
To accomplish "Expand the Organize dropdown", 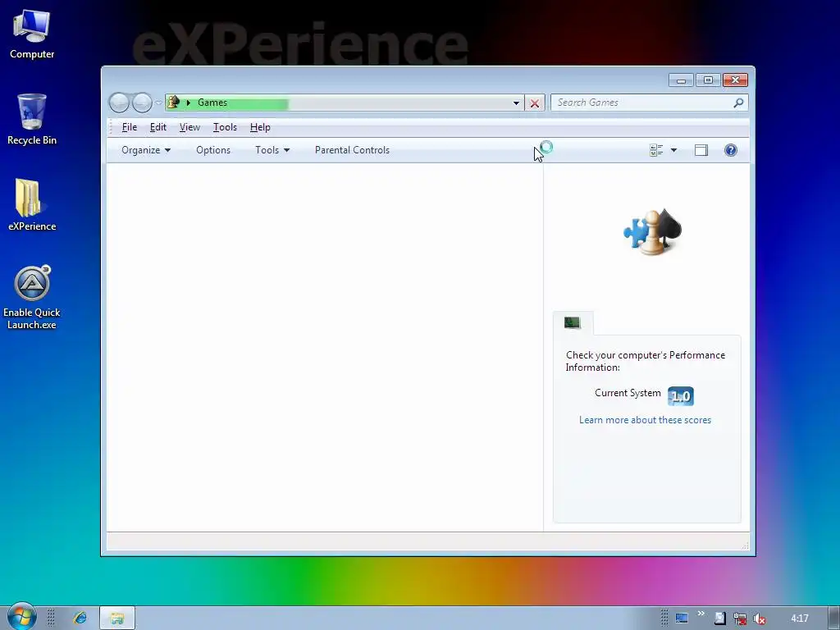I will tap(146, 150).
